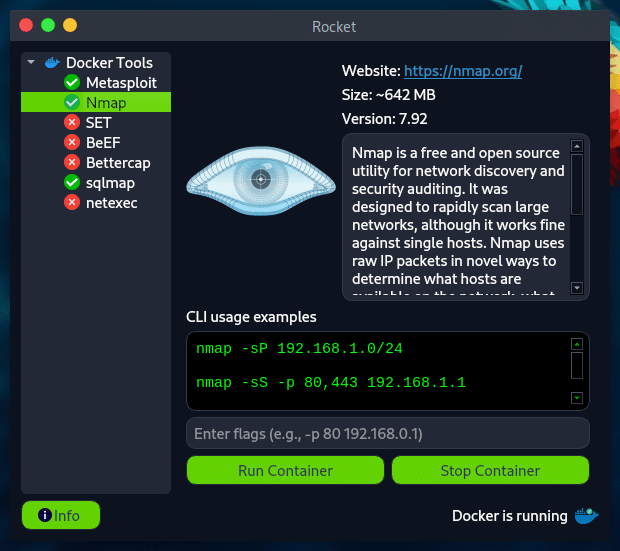Click the red cross icon next to Bettercap

click(72, 162)
